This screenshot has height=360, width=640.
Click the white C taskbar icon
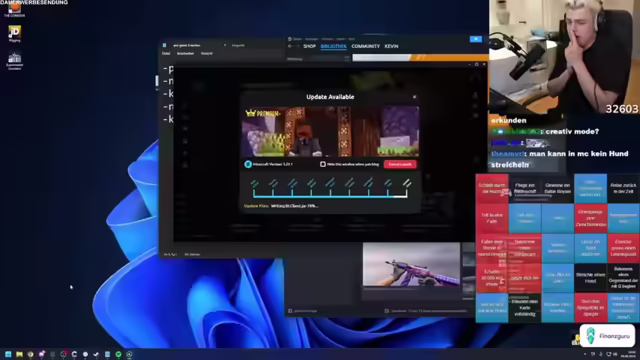[74, 354]
